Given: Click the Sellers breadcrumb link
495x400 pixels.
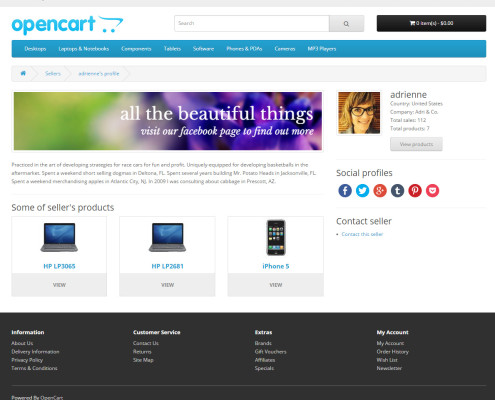Looking at the screenshot, I should [53, 74].
